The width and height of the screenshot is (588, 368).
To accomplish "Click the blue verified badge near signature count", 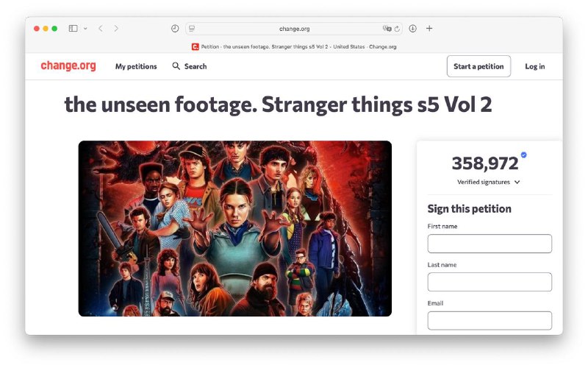I will point(524,155).
